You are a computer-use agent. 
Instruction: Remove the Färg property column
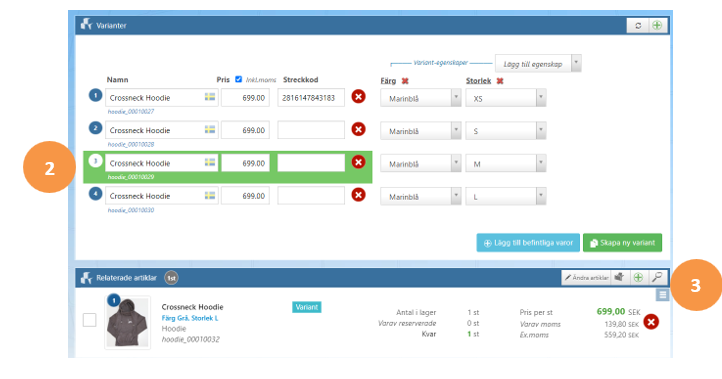pyautogui.click(x=405, y=81)
